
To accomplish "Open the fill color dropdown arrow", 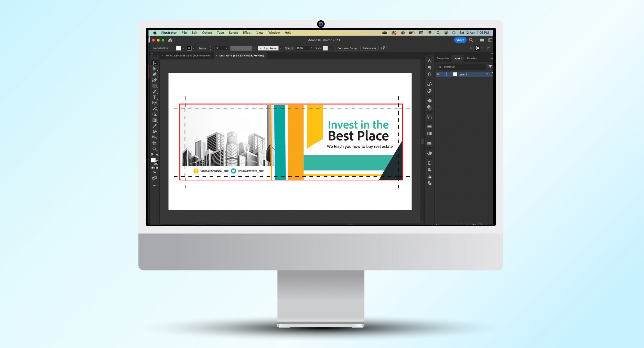I will pyautogui.click(x=183, y=48).
